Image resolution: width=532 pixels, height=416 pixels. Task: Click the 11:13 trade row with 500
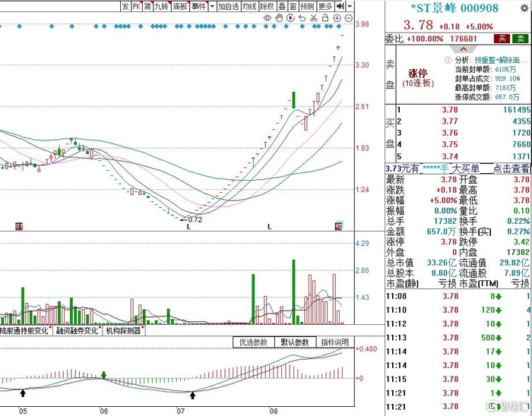pyautogui.click(x=458, y=337)
